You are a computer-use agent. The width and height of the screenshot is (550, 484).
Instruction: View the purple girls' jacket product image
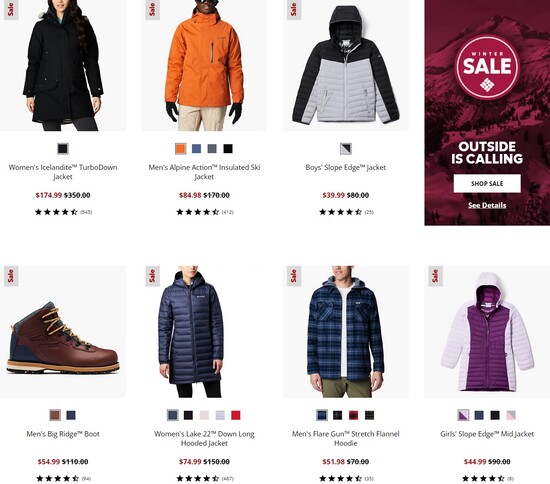click(x=487, y=331)
